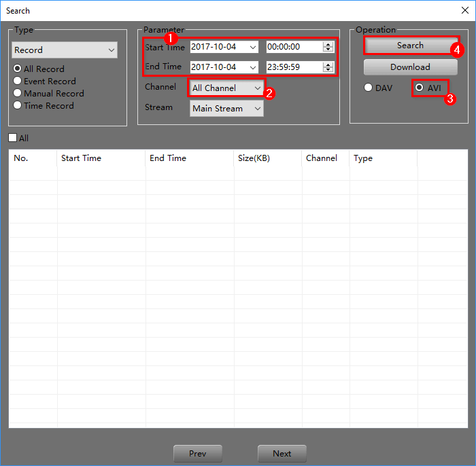Select the Event Record radio option

18,82
